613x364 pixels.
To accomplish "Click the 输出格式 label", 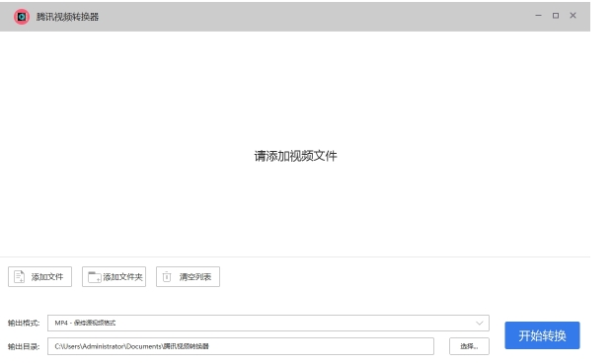I will (24, 323).
